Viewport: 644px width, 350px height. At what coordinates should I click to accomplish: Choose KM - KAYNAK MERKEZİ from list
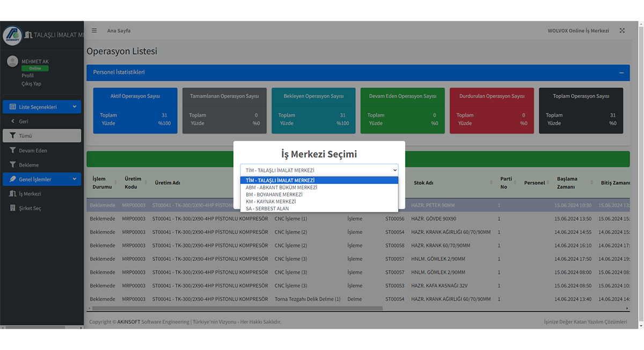point(270,202)
